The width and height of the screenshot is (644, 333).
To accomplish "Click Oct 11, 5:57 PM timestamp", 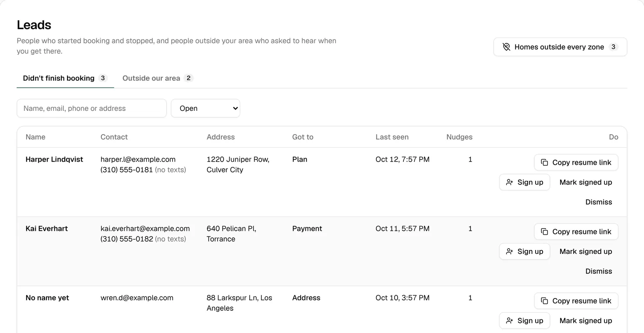I will click(x=402, y=229).
